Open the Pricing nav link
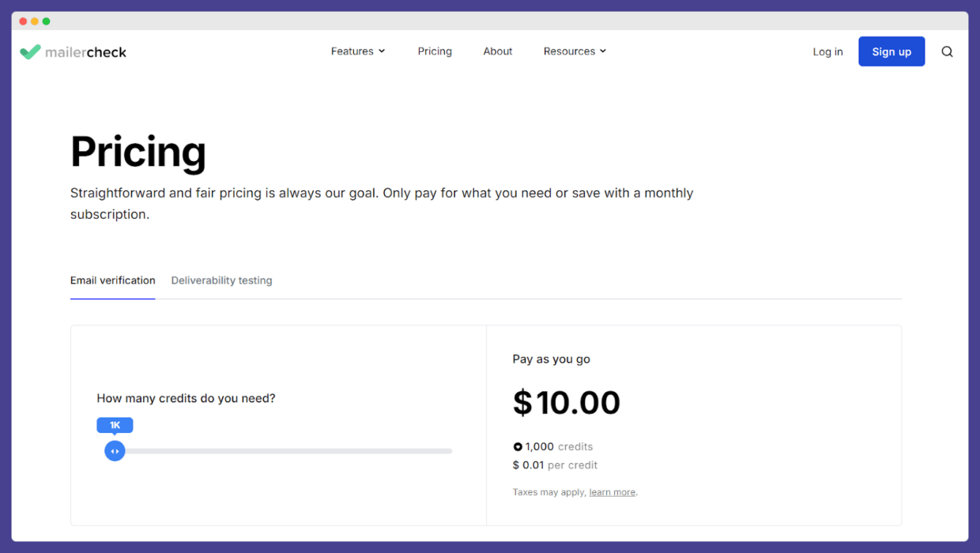Image resolution: width=980 pixels, height=553 pixels. [x=435, y=51]
